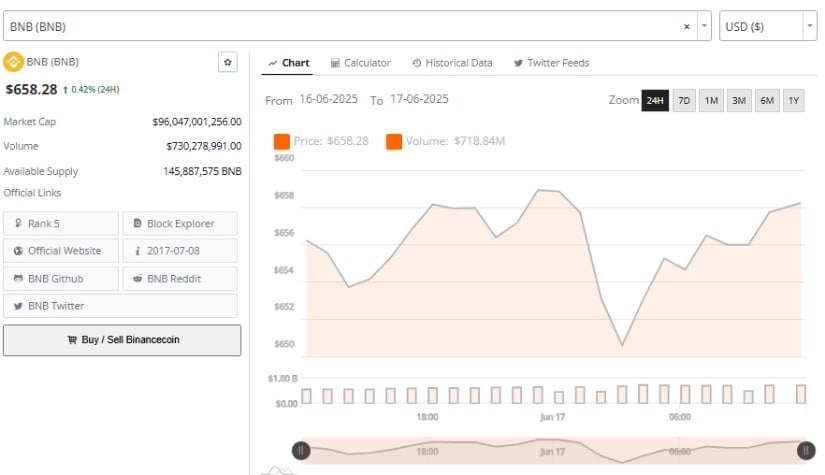Open the Block Explorer link
825x475 pixels.
180,224
